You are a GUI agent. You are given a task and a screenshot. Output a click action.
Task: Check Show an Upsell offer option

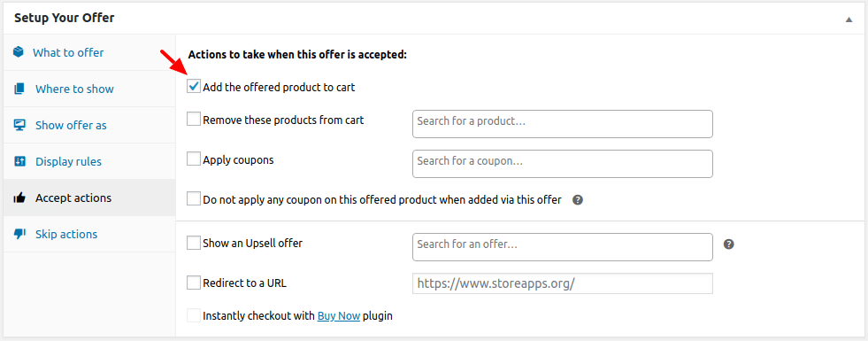tap(193, 243)
